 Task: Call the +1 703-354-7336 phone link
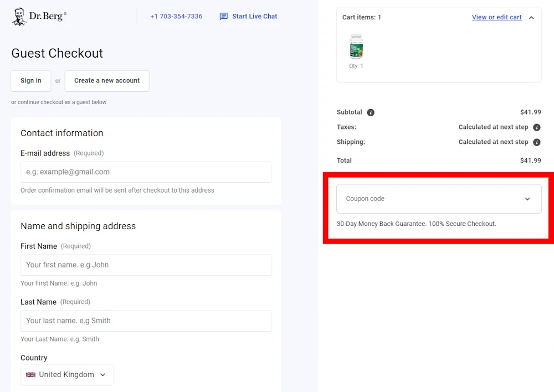pos(176,16)
